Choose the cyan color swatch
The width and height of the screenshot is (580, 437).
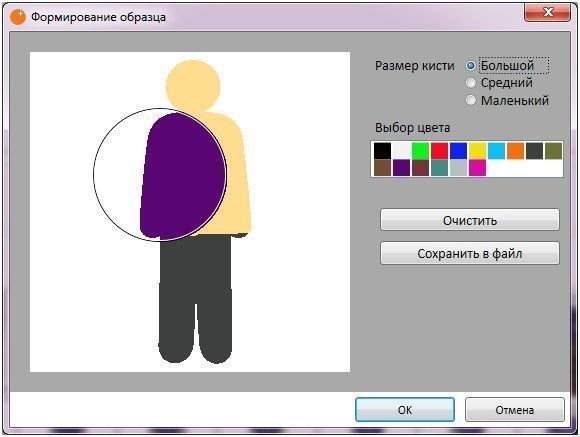[496, 151]
